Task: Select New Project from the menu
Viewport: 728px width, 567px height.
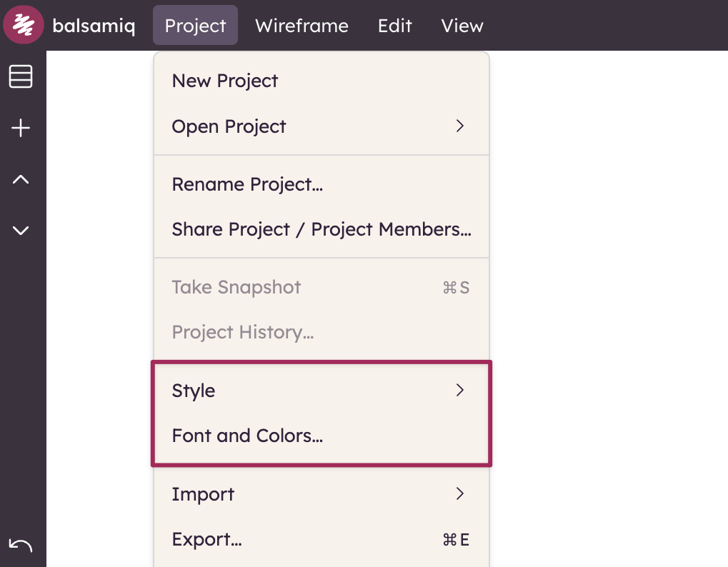Action: coord(225,81)
